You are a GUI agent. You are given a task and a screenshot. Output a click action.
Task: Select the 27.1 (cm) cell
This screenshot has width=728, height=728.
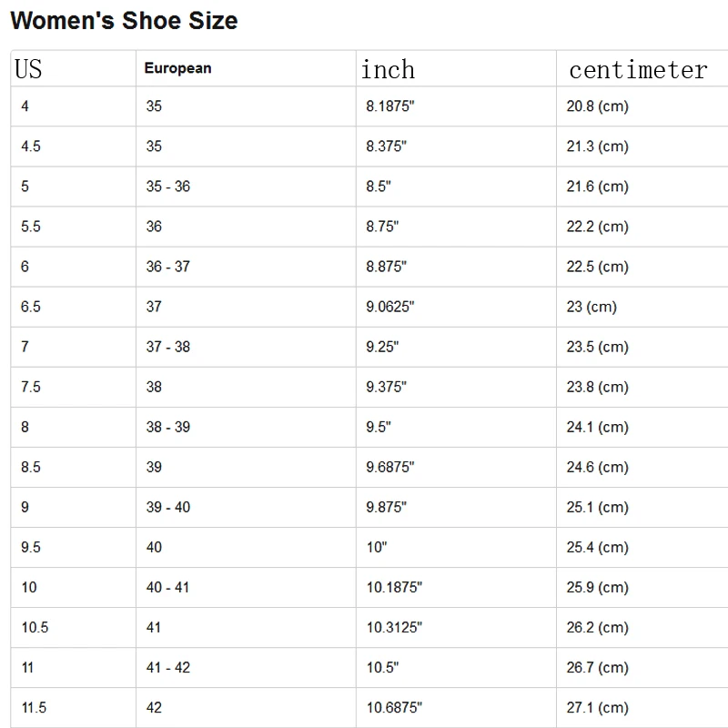point(597,707)
